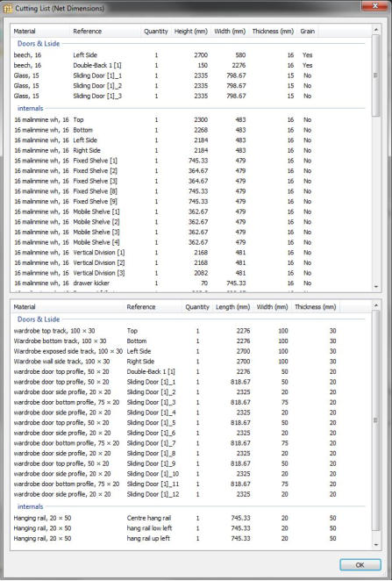Image resolution: width=392 pixels, height=581 pixels.
Task: Collapse the upper Doors & Lside group
Action: point(39,43)
